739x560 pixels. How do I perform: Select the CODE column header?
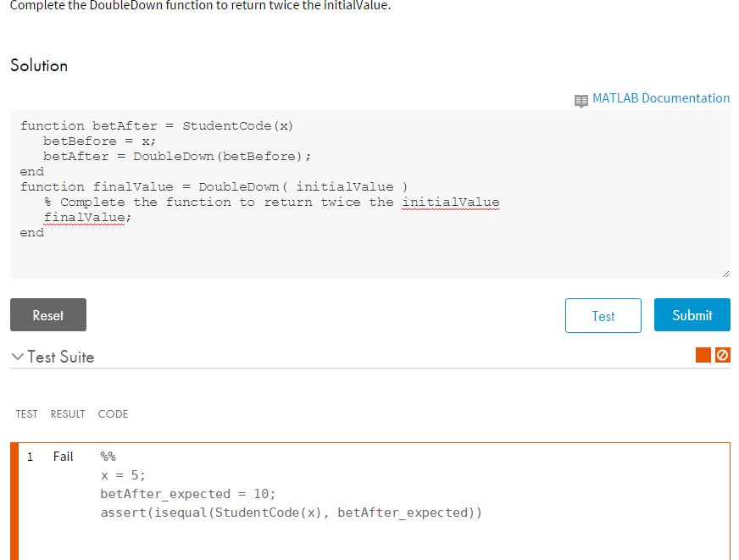click(113, 414)
